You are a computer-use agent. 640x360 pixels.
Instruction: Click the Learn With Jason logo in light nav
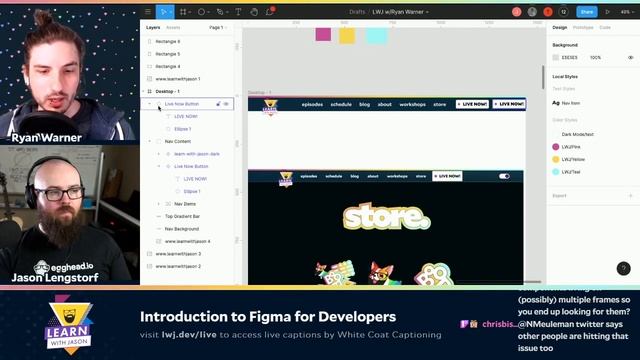[270, 107]
